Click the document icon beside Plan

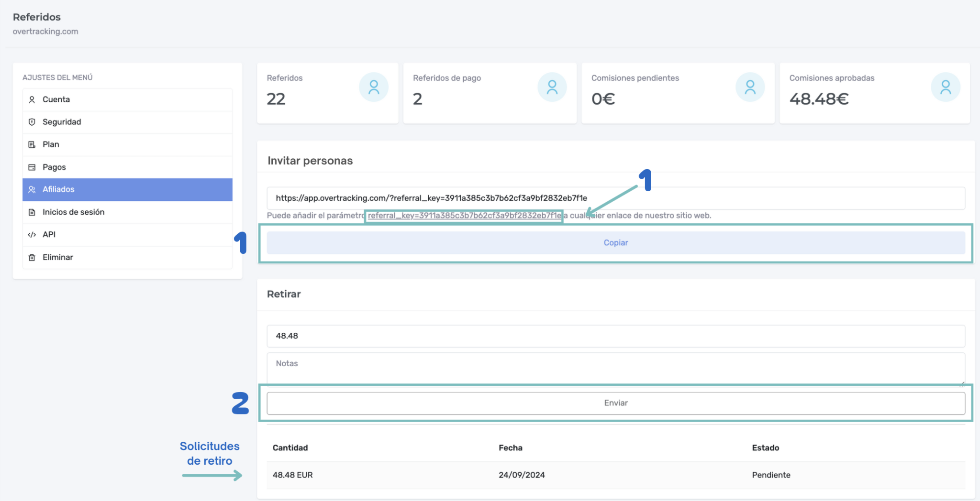[x=32, y=144]
